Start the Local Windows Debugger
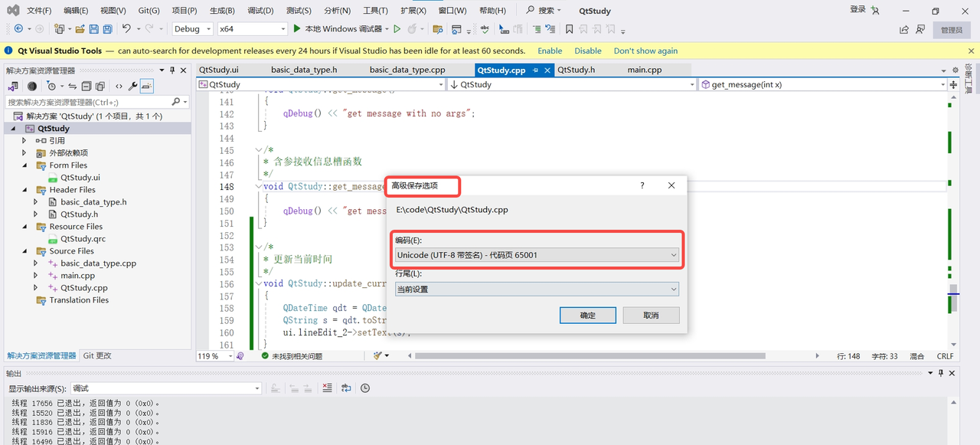Image resolution: width=980 pixels, height=445 pixels. coord(337,29)
